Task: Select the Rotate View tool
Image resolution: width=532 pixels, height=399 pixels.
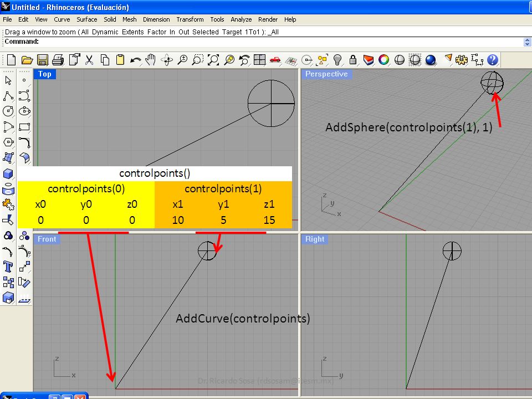Action: (x=167, y=60)
